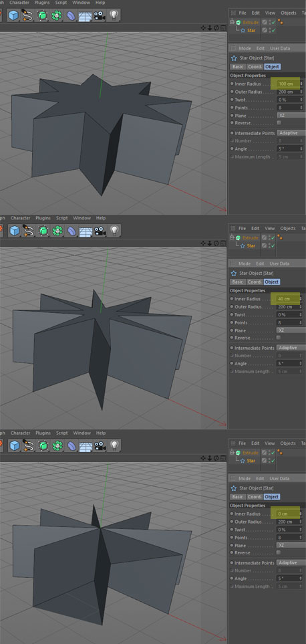Image resolution: width=306 pixels, height=644 pixels.
Task: Tick Reverse checkbox in 100 cm panel
Action: [279, 123]
